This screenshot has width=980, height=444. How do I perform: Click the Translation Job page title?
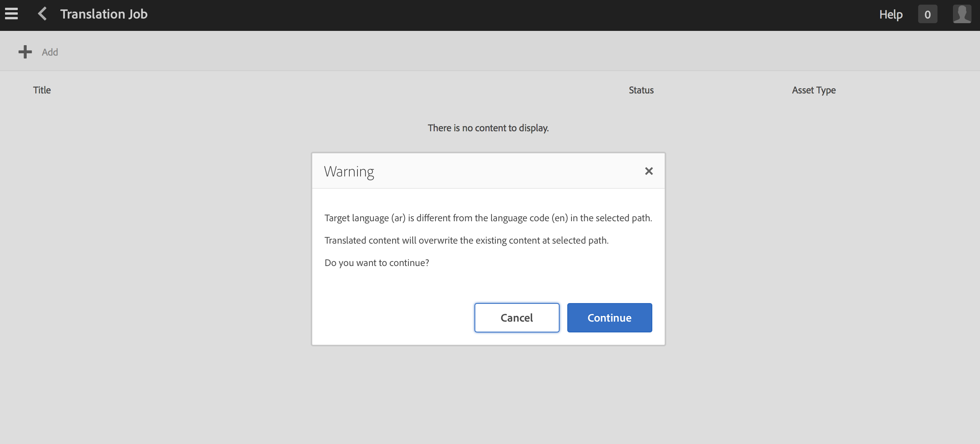104,14
